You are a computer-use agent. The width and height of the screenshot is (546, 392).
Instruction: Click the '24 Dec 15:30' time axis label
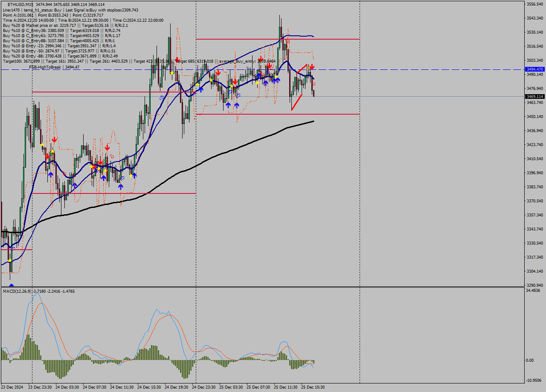click(149, 387)
